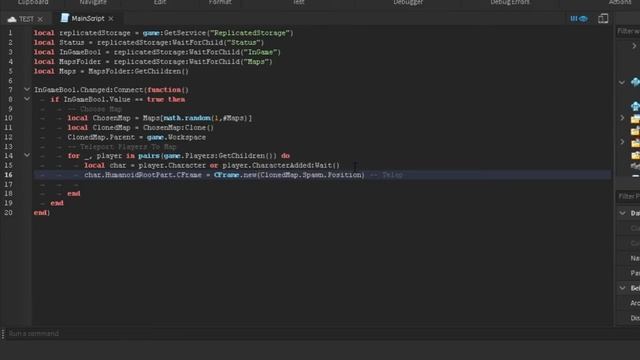
Task: Click CharacterAdded:Wait() on line 15
Action: [x=296, y=165]
